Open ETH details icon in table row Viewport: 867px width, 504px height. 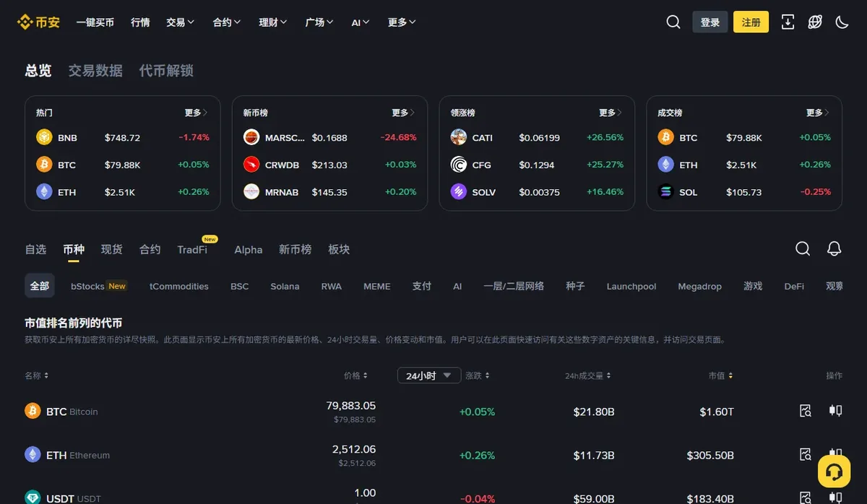[x=806, y=455]
